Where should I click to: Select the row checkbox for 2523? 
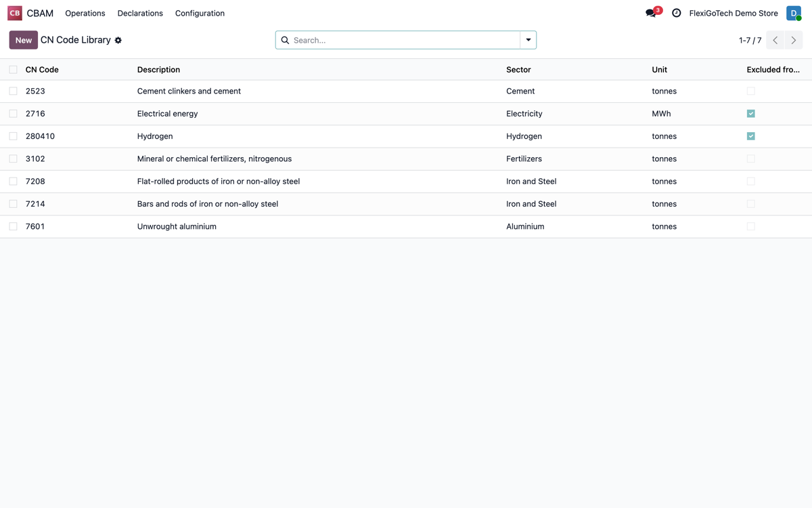click(13, 91)
